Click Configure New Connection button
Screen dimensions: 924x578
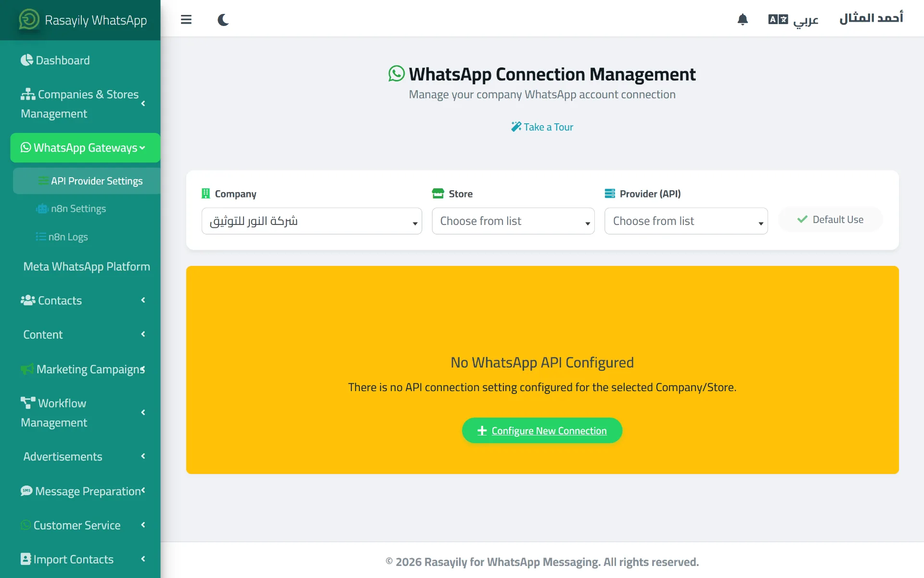pyautogui.click(x=542, y=431)
